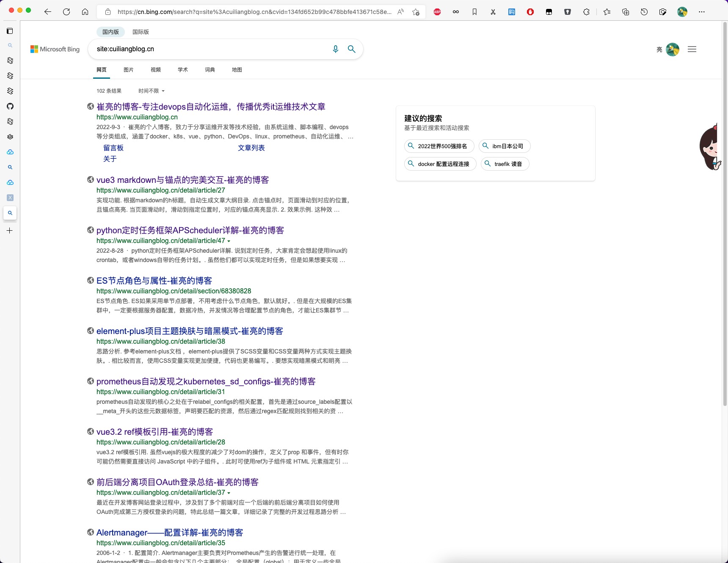Screen dimensions: 728x563
Task: Click the Bing search query input field
Action: 212,49
